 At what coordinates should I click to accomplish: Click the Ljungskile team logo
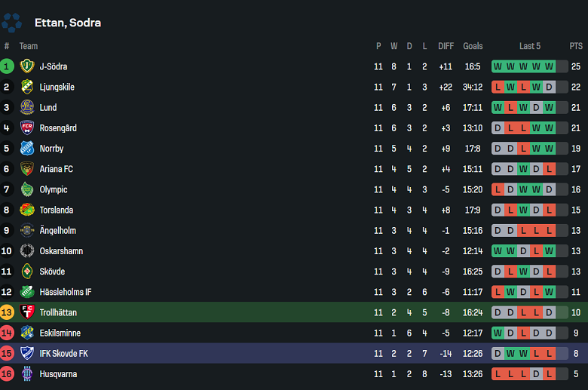coord(27,87)
